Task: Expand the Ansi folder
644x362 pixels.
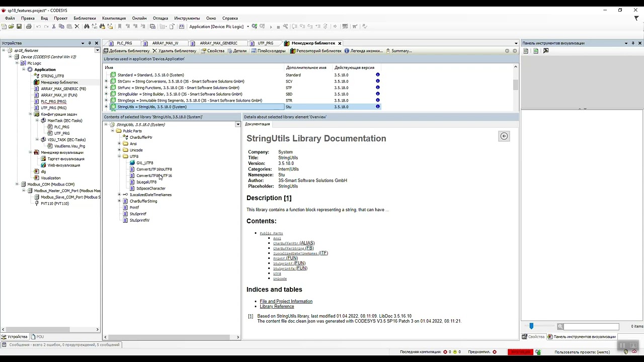Action: point(119,144)
